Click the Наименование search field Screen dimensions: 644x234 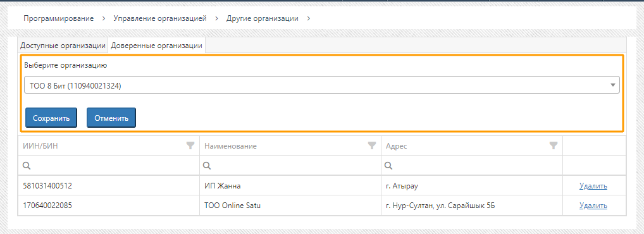[290, 166]
